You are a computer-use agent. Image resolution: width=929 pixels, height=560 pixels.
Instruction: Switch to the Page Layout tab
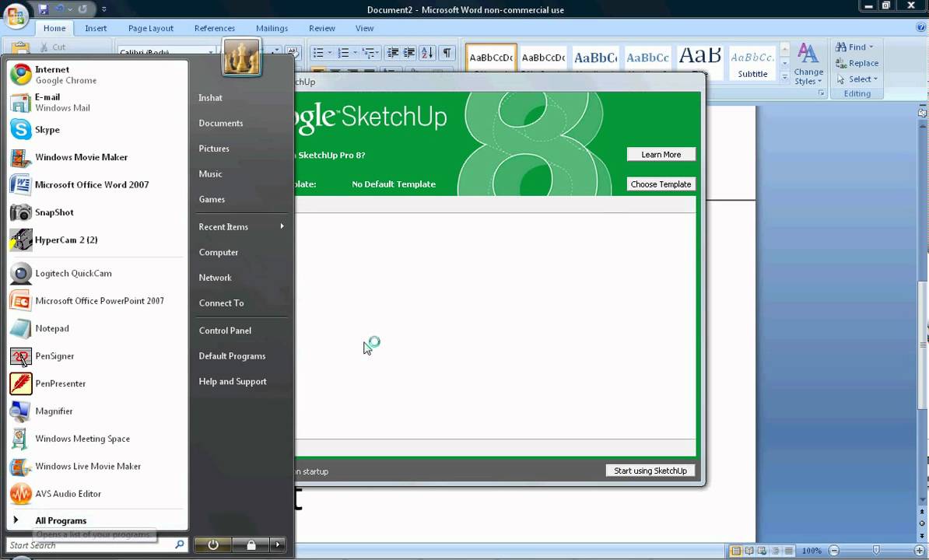pos(150,28)
